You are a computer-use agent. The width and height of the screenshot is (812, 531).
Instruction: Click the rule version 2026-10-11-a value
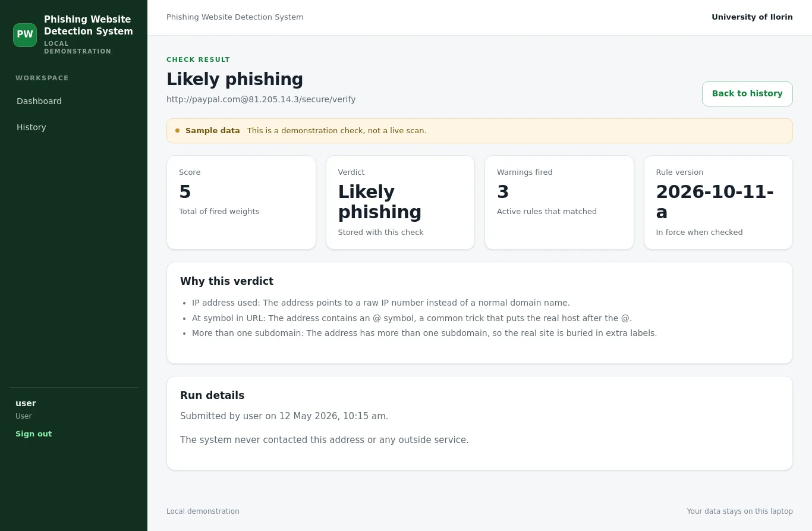coord(715,202)
